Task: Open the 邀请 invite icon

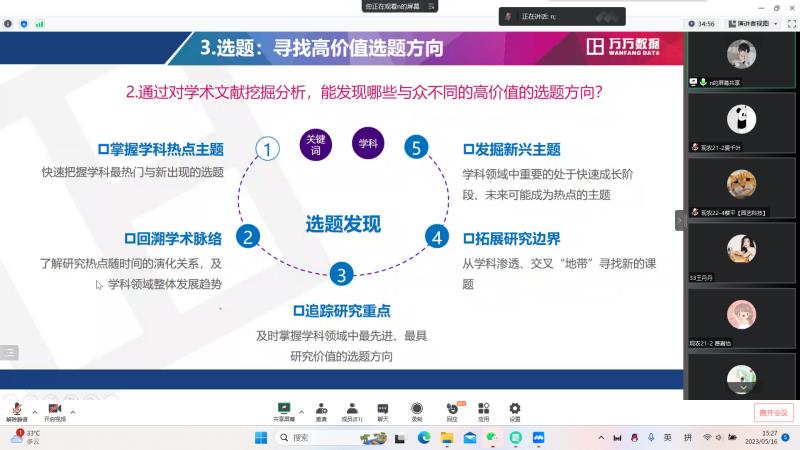Action: click(x=321, y=410)
